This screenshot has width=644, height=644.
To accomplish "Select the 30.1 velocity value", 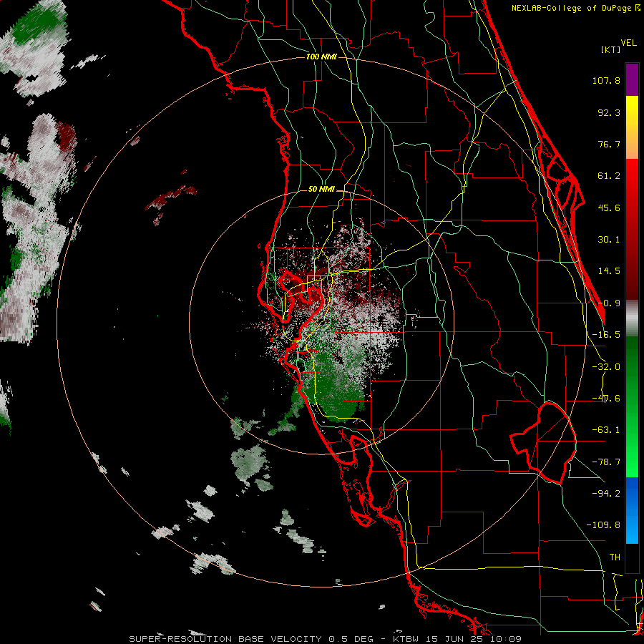I will (609, 240).
